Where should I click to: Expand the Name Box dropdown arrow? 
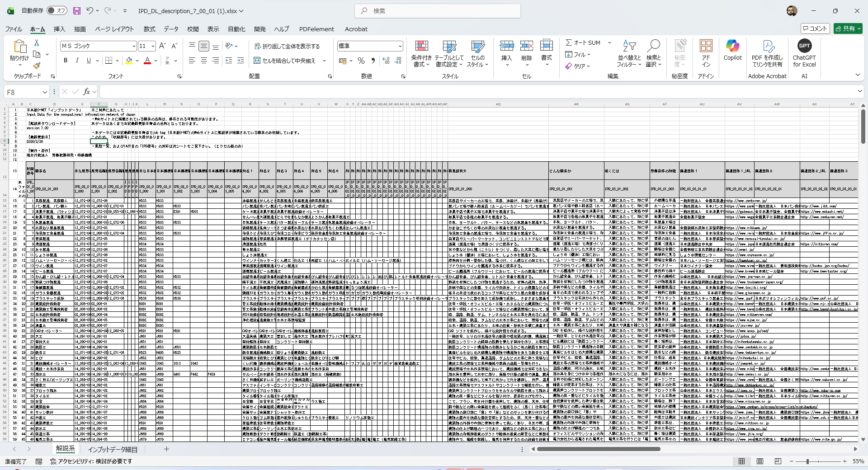(x=45, y=92)
